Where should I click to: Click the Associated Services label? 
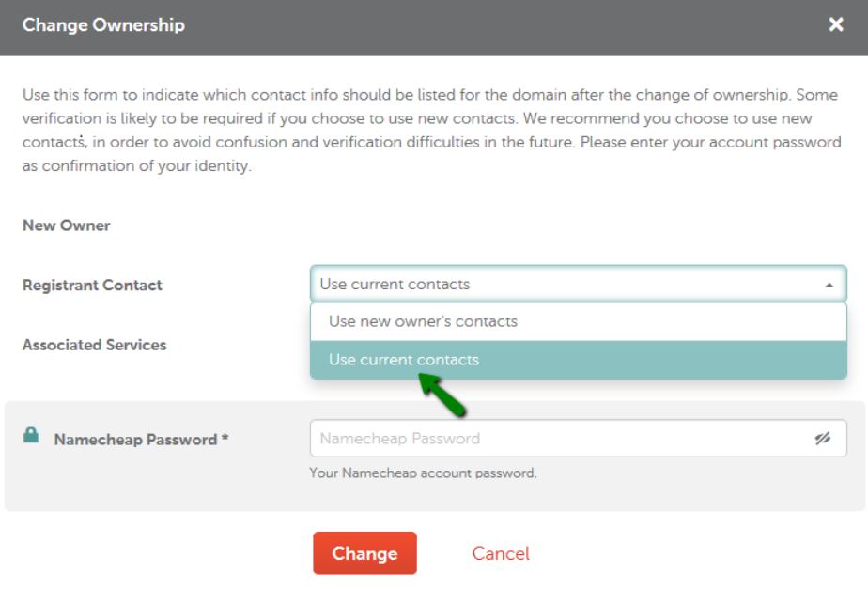point(94,345)
